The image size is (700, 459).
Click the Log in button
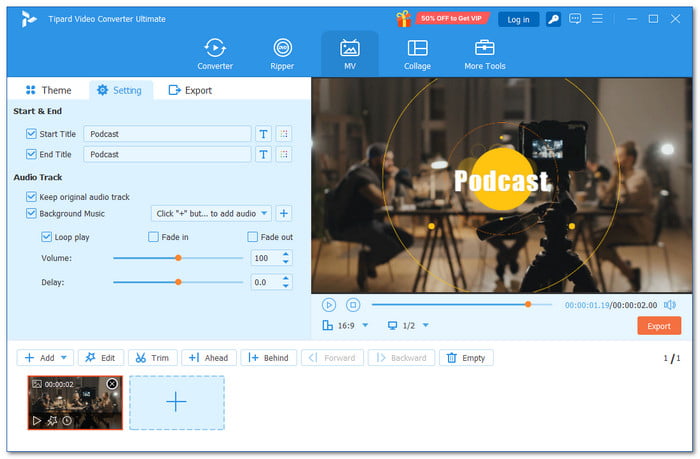[518, 19]
